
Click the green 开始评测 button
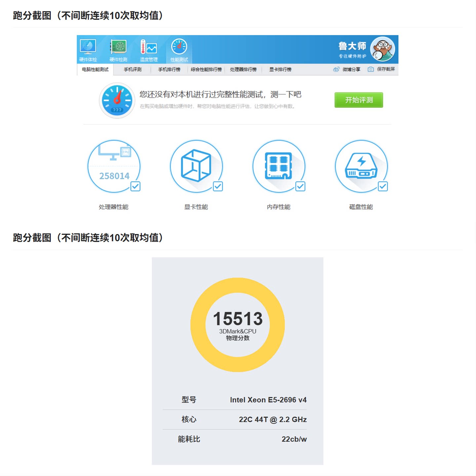pyautogui.click(x=359, y=100)
